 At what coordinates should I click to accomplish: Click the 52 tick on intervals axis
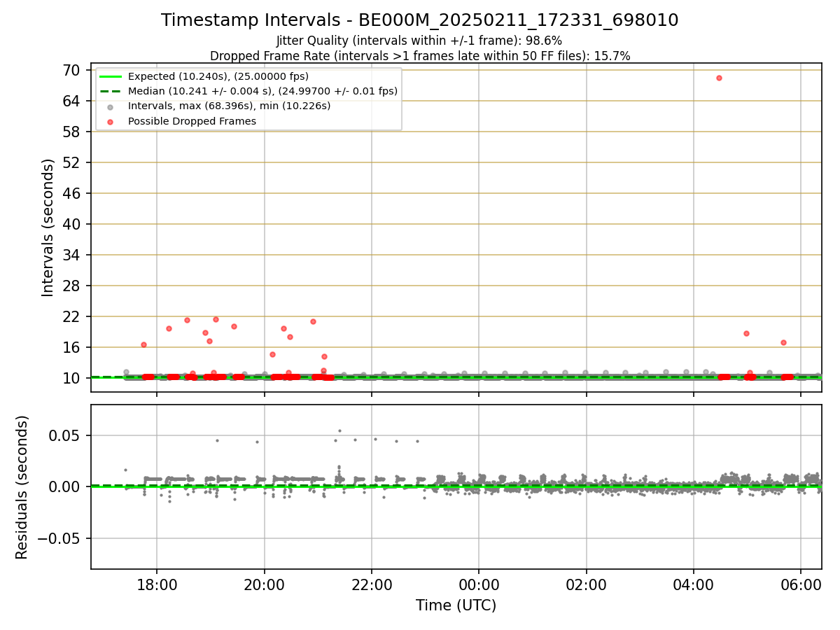click(73, 162)
